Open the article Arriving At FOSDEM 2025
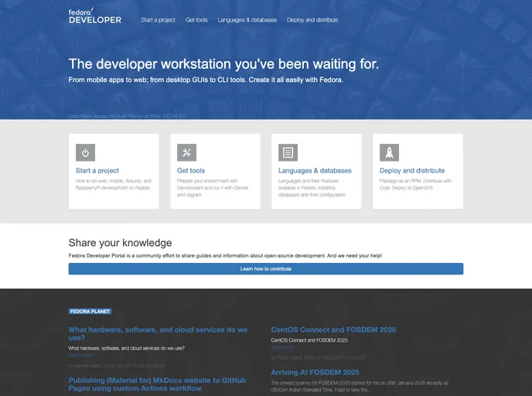The image size is (532, 396). (x=315, y=373)
